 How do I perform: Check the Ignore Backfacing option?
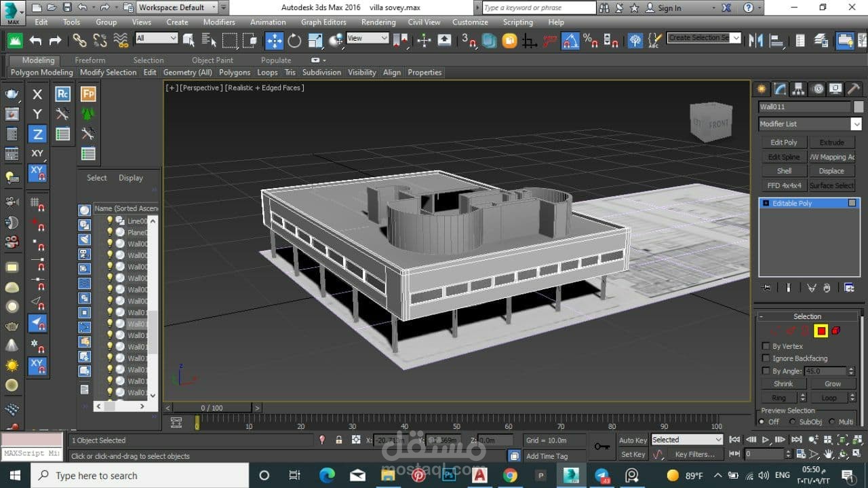[766, 358]
